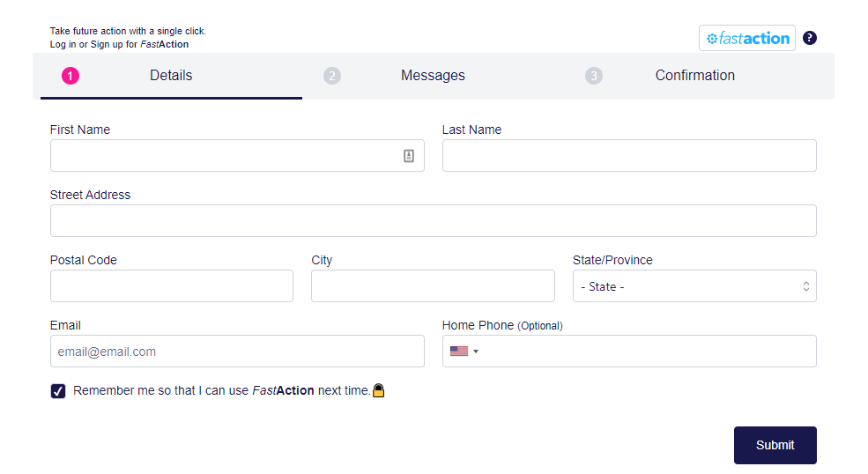Click into the Street Address field

coord(433,221)
